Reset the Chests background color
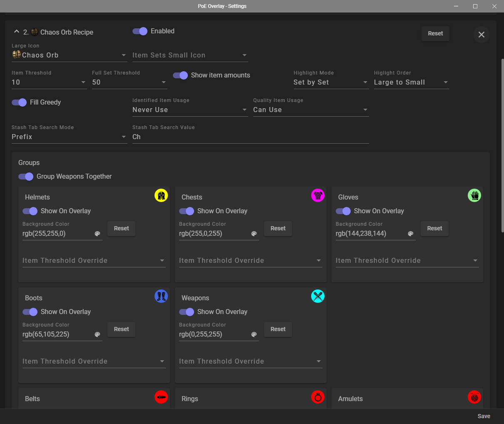This screenshot has height=424, width=504. point(278,229)
